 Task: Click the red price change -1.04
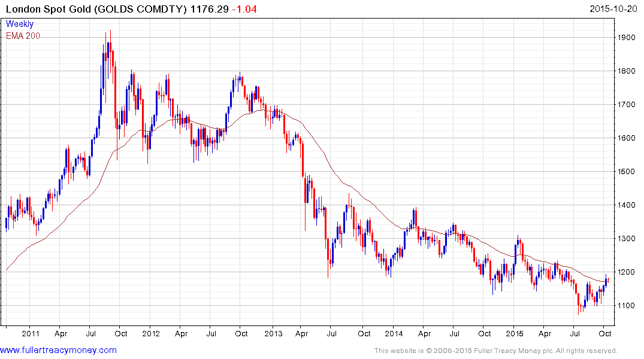click(244, 9)
